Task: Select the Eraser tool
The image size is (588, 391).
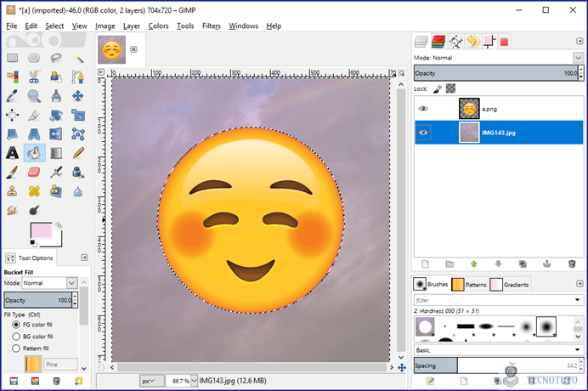Action: click(x=34, y=173)
